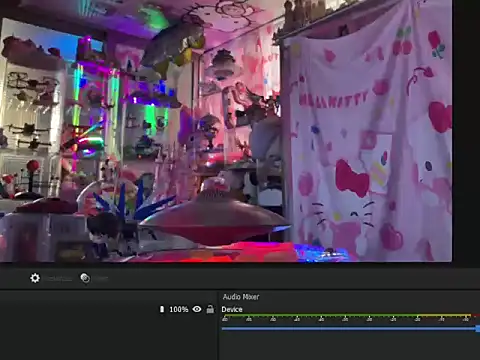Open source Properties via the gear icon
This screenshot has height=360, width=480.
pos(35,278)
